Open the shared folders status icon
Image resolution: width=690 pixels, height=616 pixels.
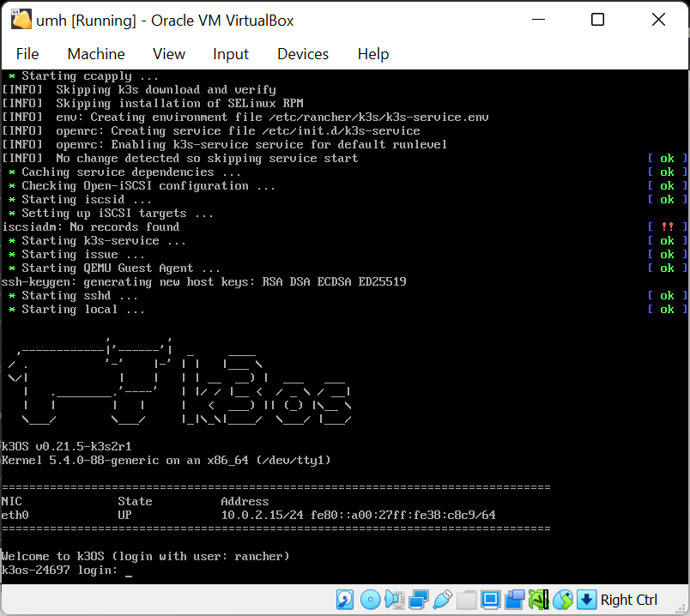[467, 599]
